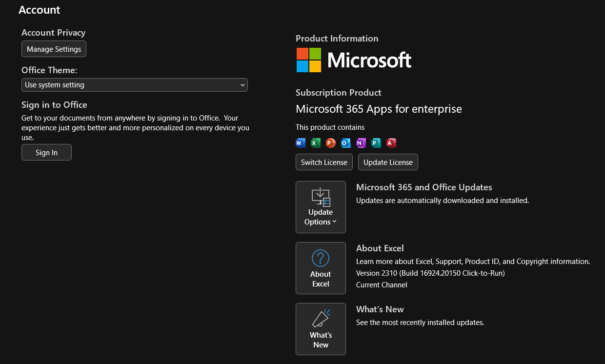Open the Update Options menu button
Image resolution: width=605 pixels, height=364 pixels.
321,207
